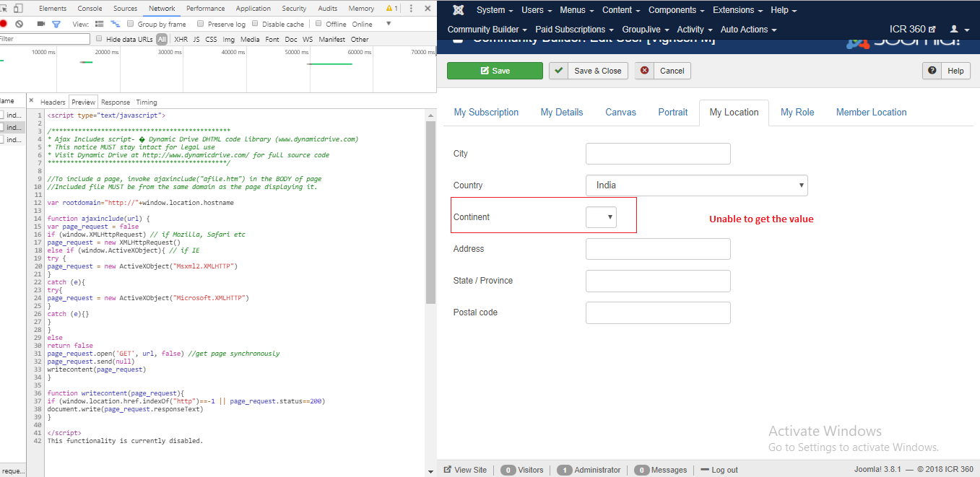980x477 pixels.
Task: Select the My Subscription tab
Action: 486,113
